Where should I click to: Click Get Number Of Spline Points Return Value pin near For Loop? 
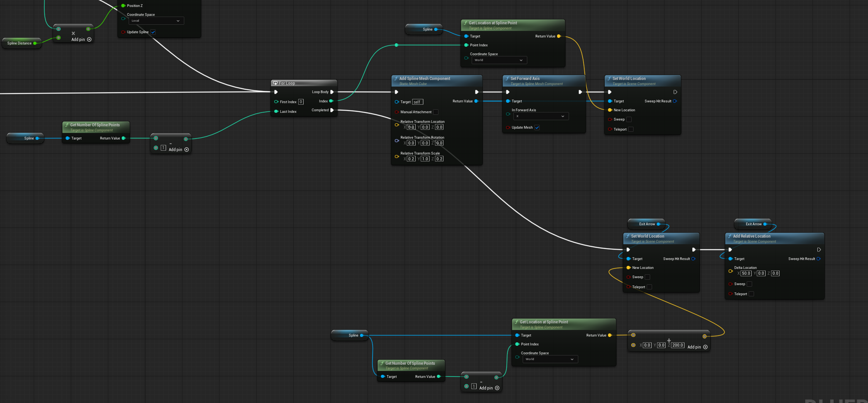coord(124,138)
